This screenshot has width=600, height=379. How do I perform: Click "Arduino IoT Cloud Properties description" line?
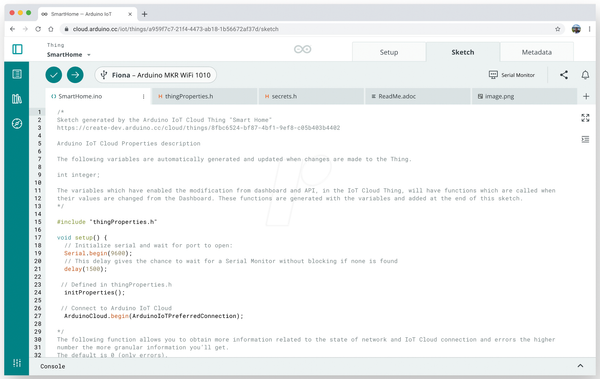click(x=129, y=143)
